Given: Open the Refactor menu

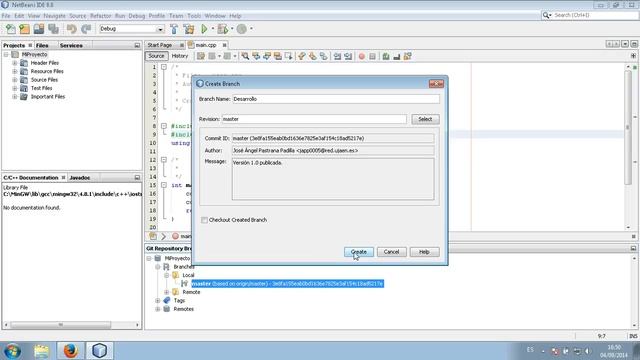Looking at the screenshot, I should 100,16.
